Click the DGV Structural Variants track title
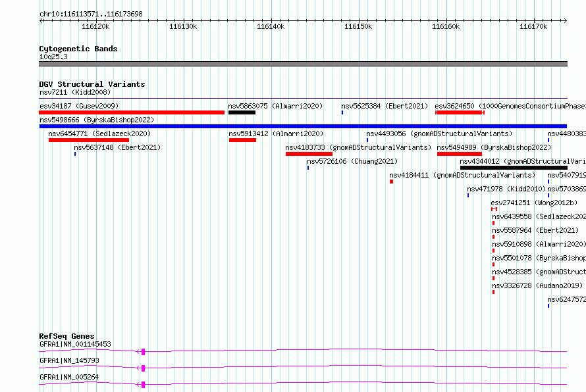Screen dimensions: 586x392 pos(92,84)
